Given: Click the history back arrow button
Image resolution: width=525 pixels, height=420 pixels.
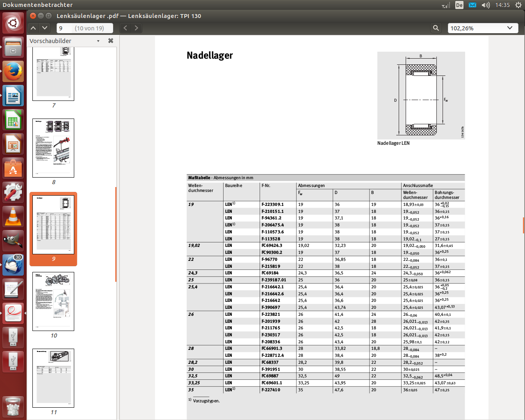Looking at the screenshot, I should tap(126, 28).
